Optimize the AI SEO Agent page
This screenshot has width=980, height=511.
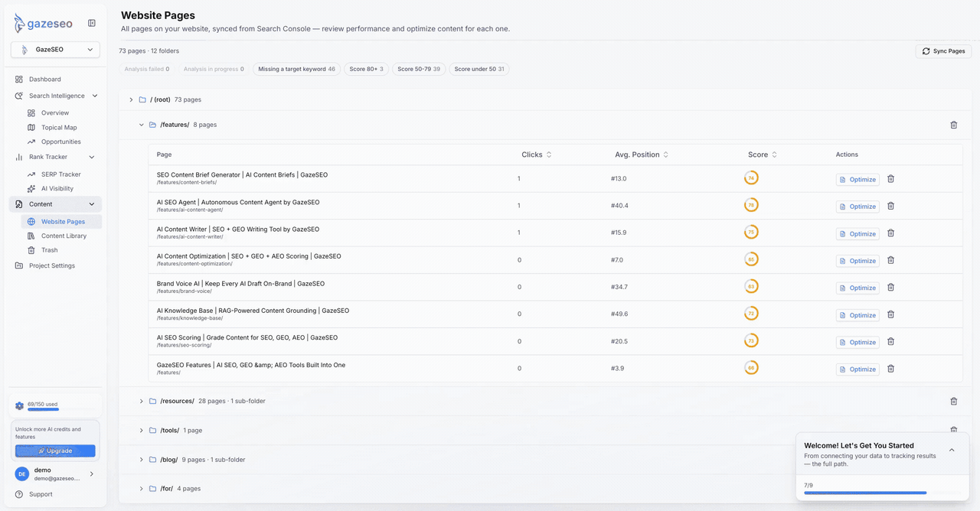click(x=857, y=207)
